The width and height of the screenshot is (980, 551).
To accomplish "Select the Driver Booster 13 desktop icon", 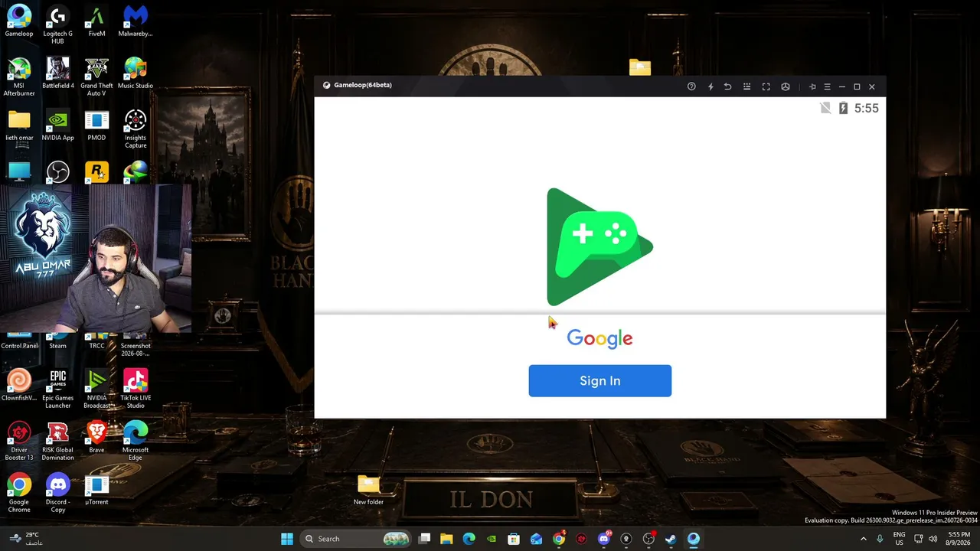I will point(19,442).
